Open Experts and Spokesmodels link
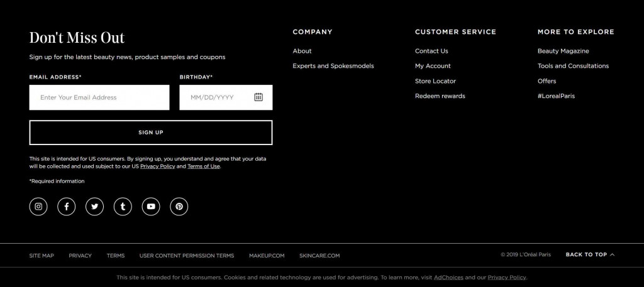Image resolution: width=644 pixels, height=287 pixels. [x=333, y=66]
